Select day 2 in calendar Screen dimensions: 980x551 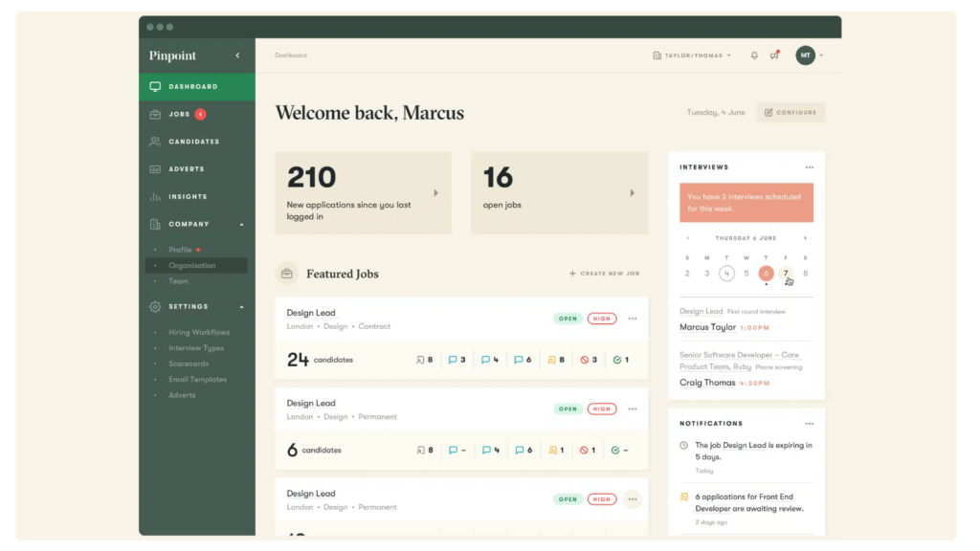pos(687,274)
